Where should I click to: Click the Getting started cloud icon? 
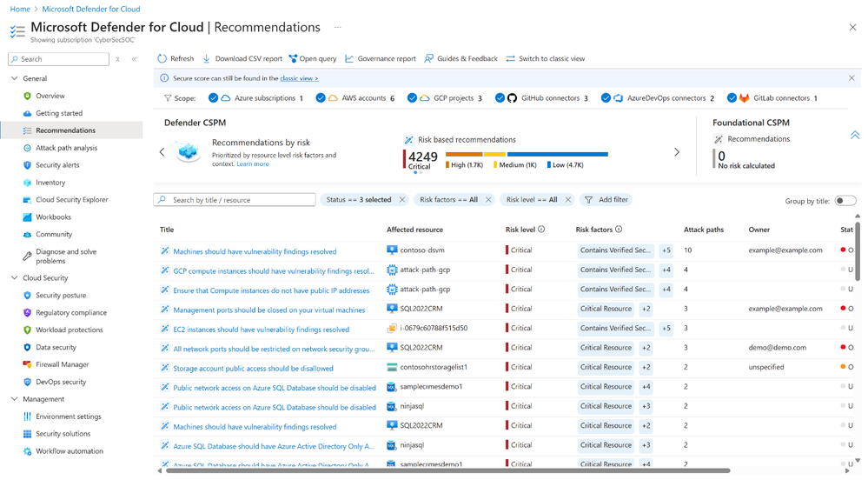coord(27,113)
